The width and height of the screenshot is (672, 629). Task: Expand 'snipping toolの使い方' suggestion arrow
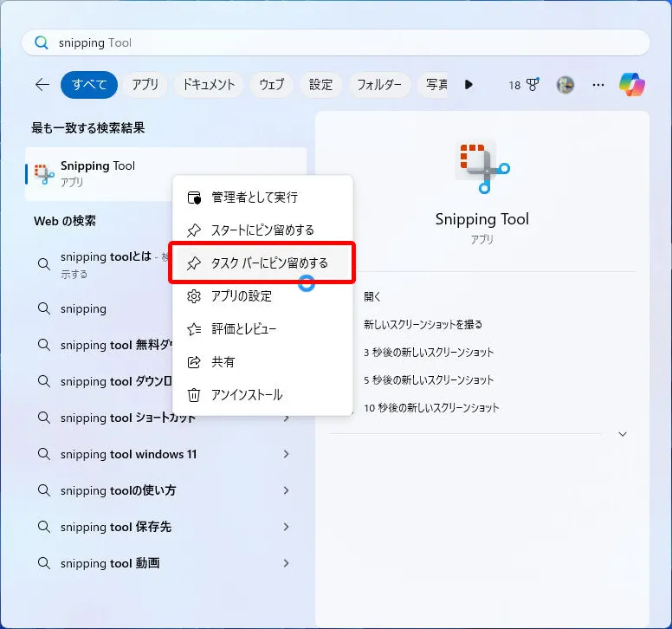pyautogui.click(x=287, y=490)
